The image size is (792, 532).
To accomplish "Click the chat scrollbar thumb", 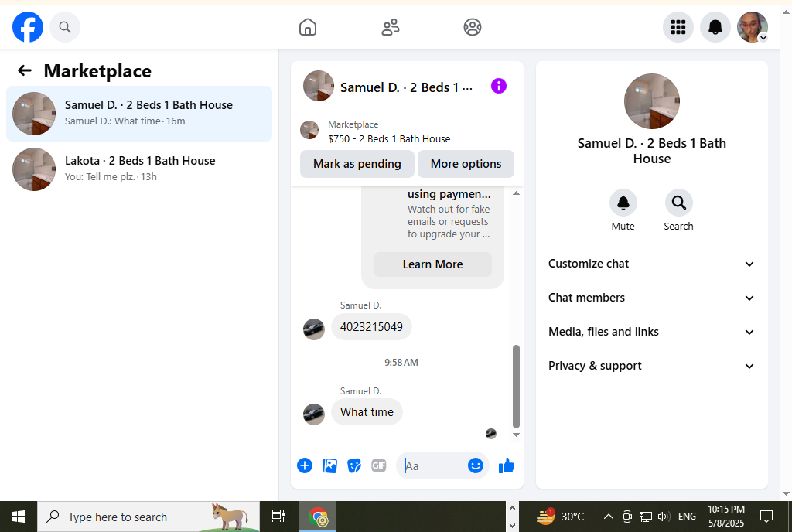I will click(516, 386).
